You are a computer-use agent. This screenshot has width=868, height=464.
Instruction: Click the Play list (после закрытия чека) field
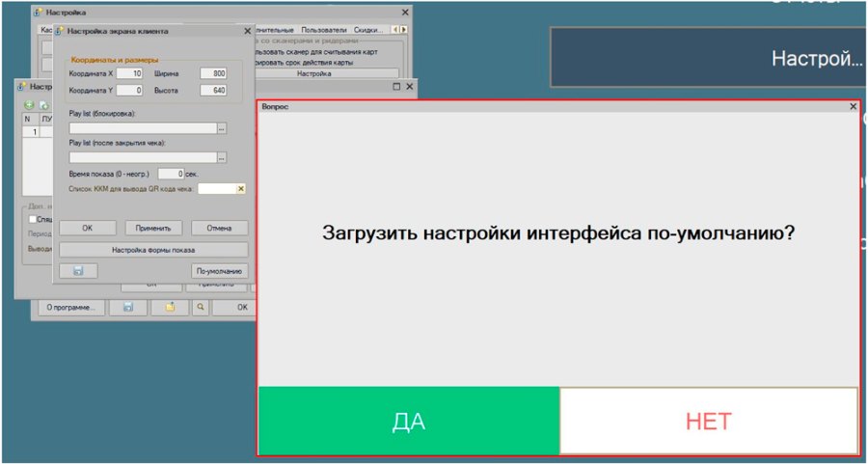coord(143,158)
